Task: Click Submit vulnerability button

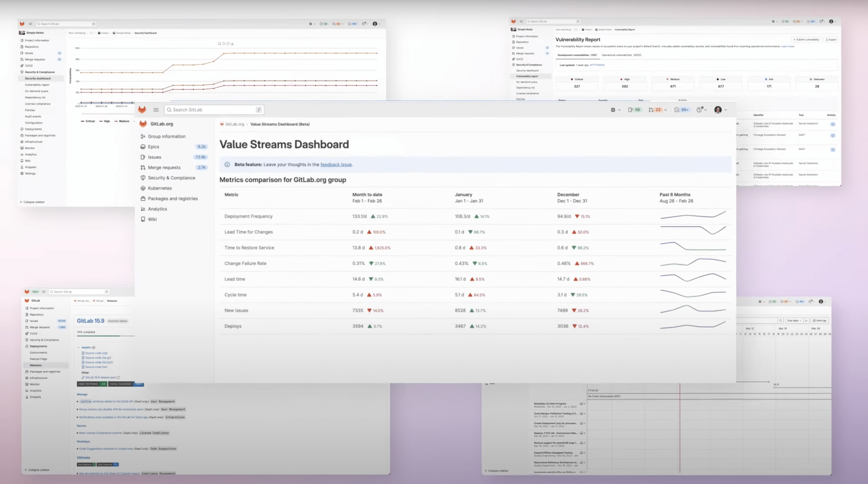Action: tap(806, 39)
